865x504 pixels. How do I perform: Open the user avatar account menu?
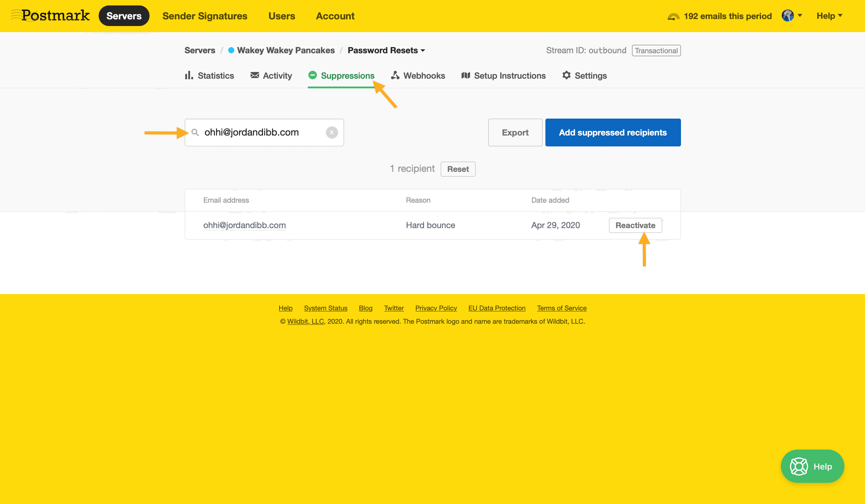pos(791,16)
